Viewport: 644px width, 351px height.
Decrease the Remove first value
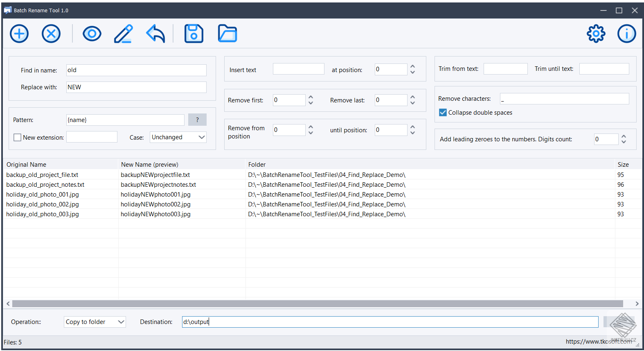click(311, 103)
